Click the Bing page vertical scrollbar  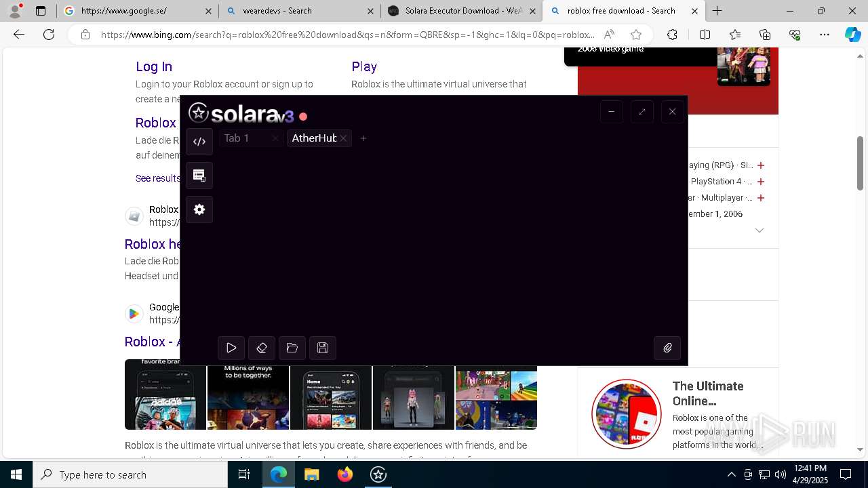pyautogui.click(x=860, y=163)
